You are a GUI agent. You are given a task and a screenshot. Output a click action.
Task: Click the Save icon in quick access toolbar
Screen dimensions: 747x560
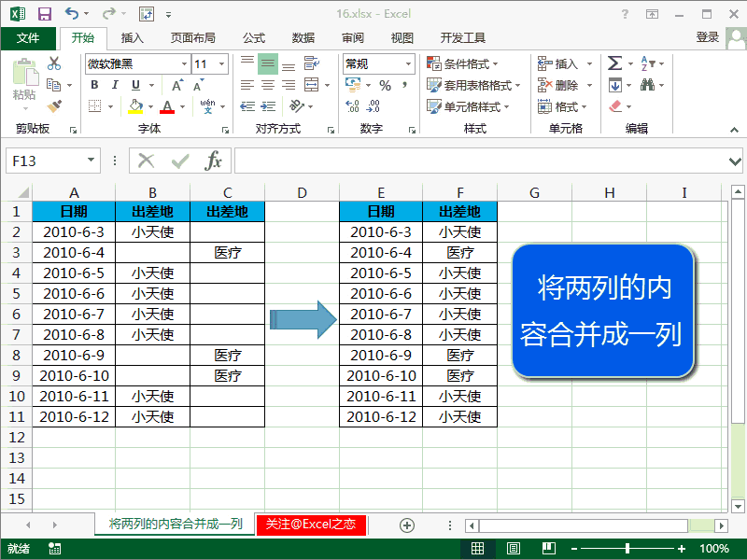46,14
